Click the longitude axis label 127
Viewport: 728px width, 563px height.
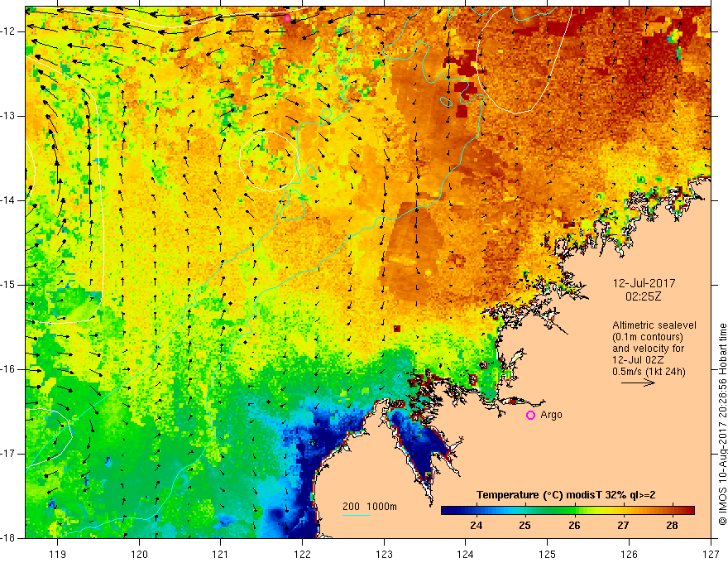711,554
